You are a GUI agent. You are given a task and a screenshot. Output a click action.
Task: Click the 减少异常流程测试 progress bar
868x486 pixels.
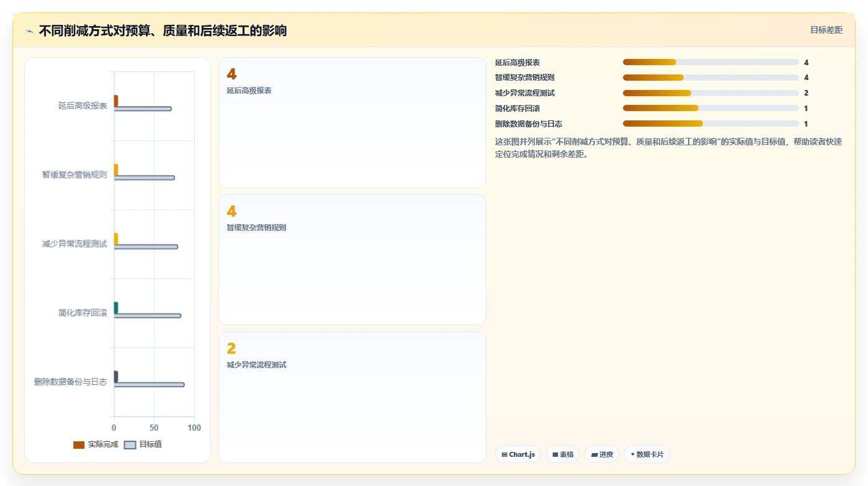coord(711,93)
